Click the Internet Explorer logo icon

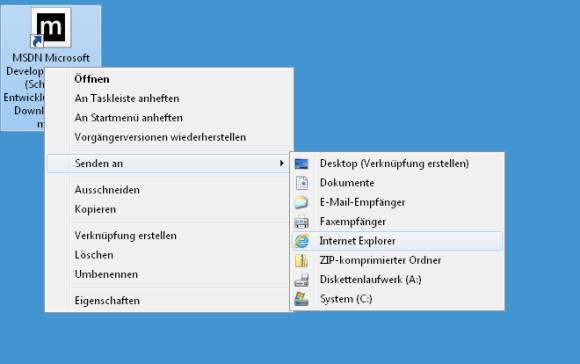(x=301, y=241)
